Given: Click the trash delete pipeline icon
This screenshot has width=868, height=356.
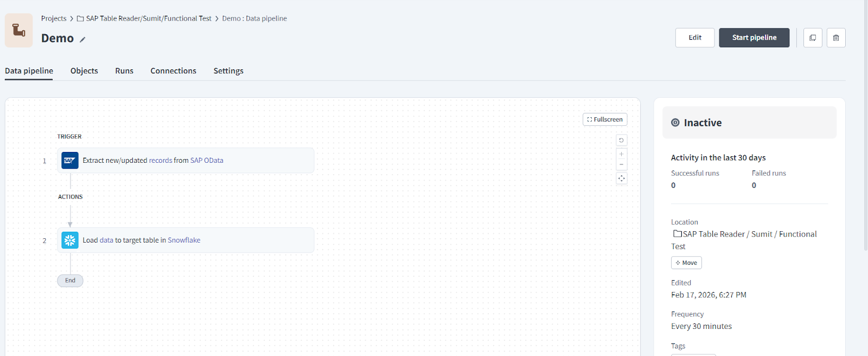Looking at the screenshot, I should (x=836, y=38).
